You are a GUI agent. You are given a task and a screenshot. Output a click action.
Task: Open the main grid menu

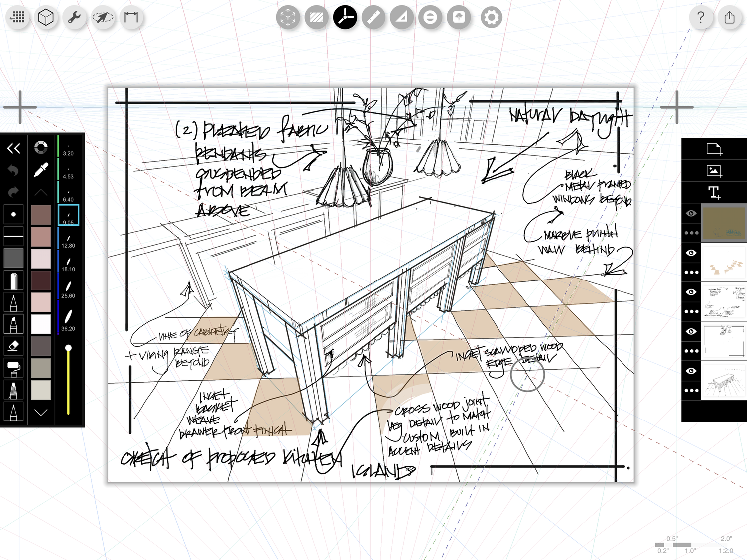[18, 17]
